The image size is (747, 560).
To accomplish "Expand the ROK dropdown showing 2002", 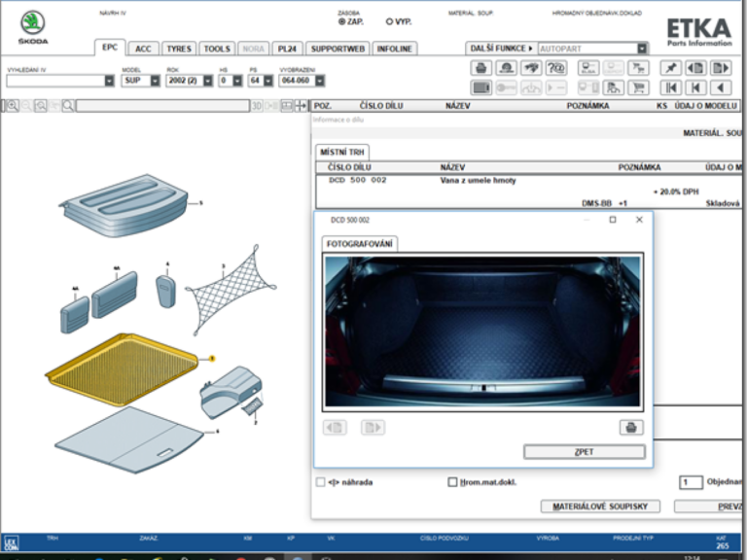I will coord(207,82).
